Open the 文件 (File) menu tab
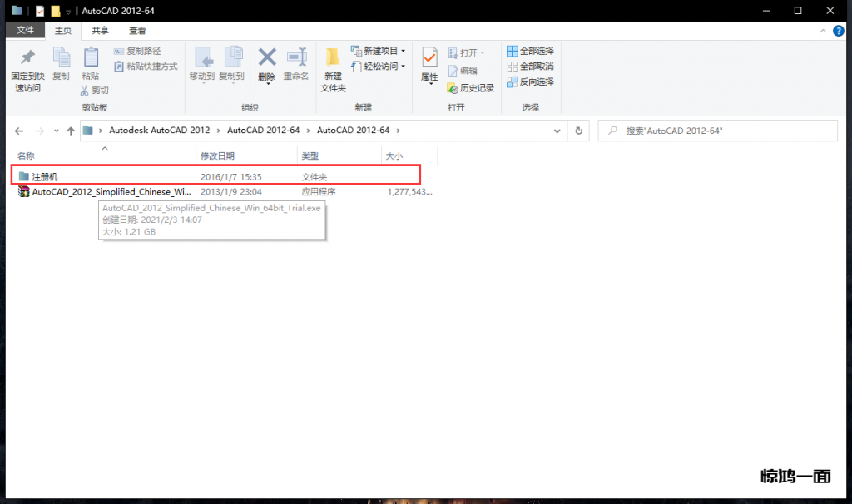Screen dimensions: 852x504 click(25, 31)
